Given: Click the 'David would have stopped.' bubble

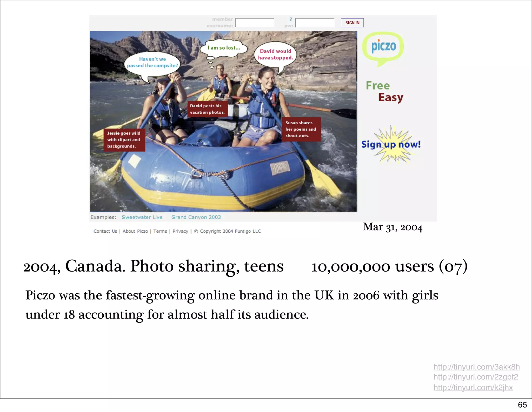Looking at the screenshot, I should pos(275,55).
